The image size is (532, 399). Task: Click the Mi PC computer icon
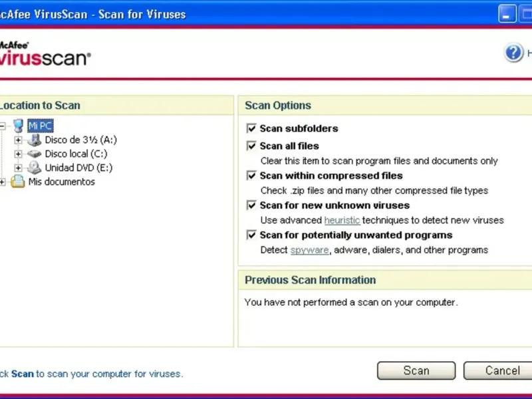(x=18, y=126)
